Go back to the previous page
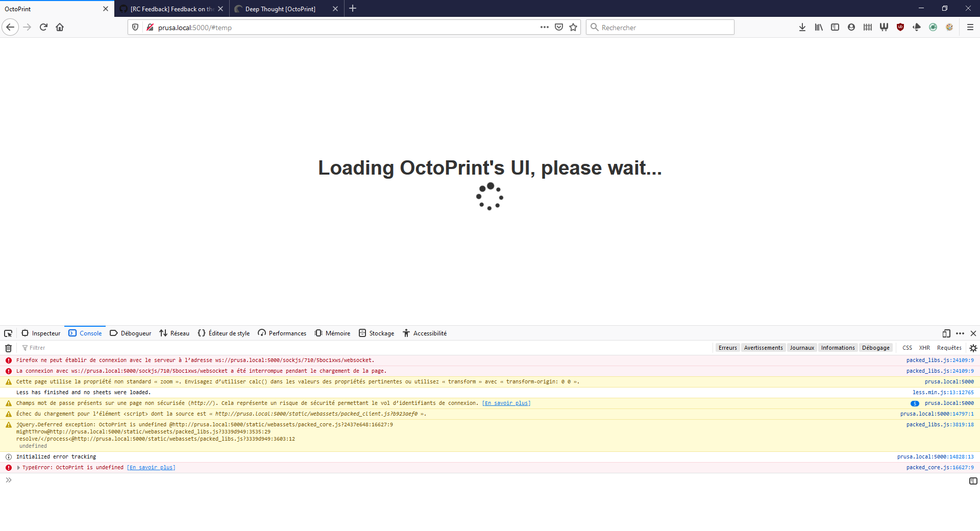The width and height of the screenshot is (980, 531). [10, 27]
